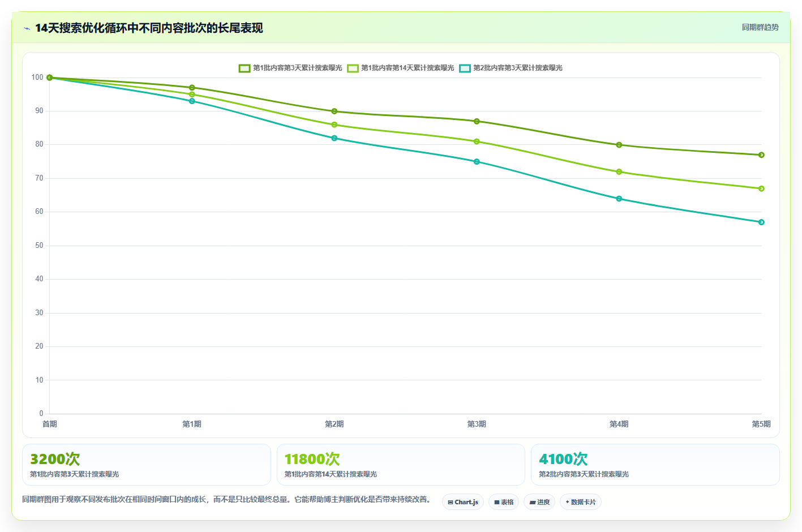Click the y-axis label 20
This screenshot has height=532, width=802.
[39, 346]
